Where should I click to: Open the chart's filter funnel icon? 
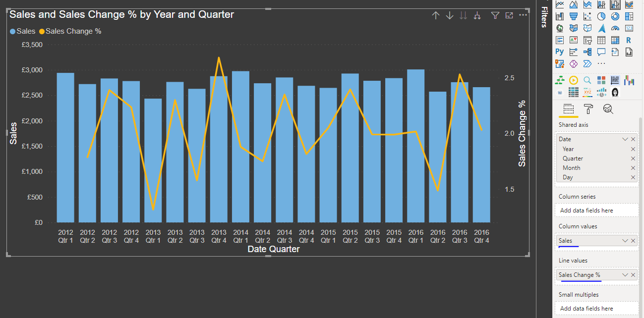[x=495, y=15]
